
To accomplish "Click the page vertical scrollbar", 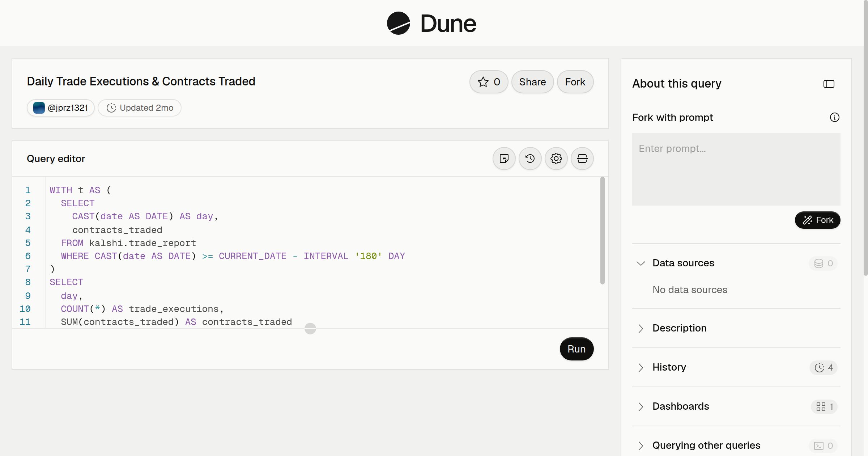I will click(865, 138).
